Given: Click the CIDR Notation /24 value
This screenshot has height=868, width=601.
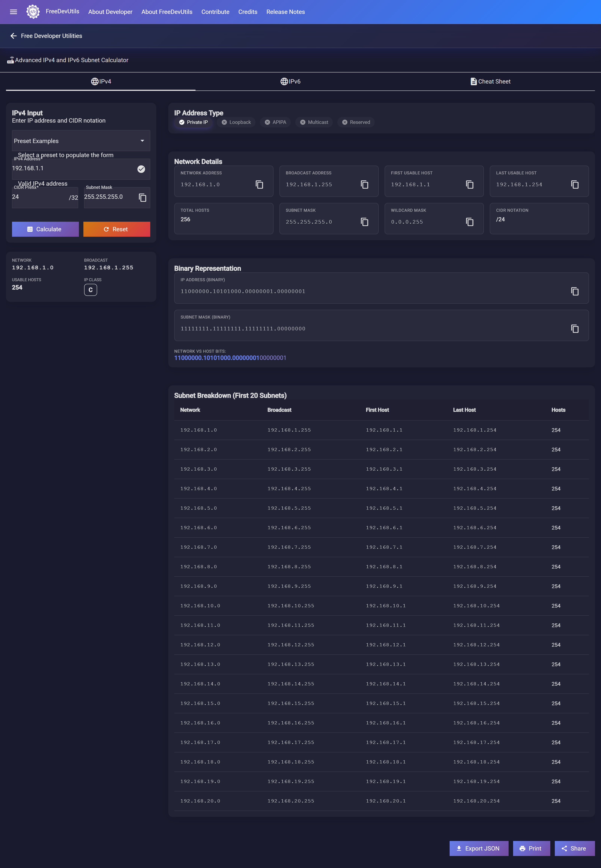Looking at the screenshot, I should coord(500,219).
